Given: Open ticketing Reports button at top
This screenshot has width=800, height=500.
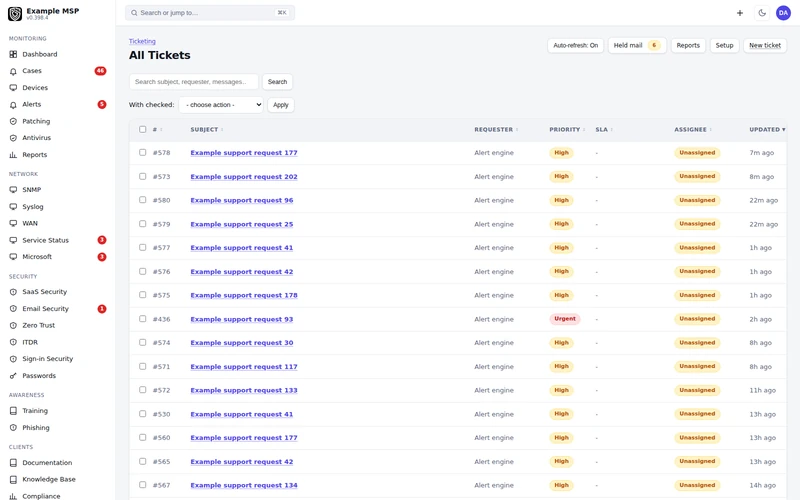Looking at the screenshot, I should (x=688, y=45).
